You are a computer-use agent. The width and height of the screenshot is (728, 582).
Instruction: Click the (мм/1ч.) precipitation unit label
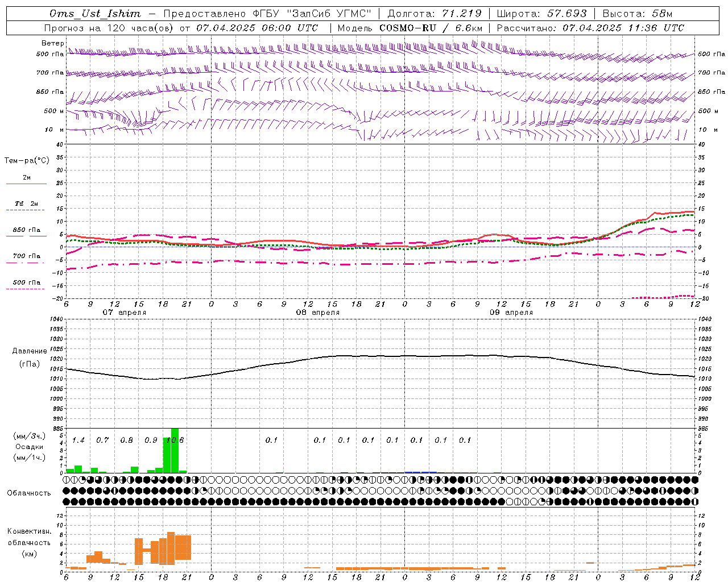click(30, 458)
